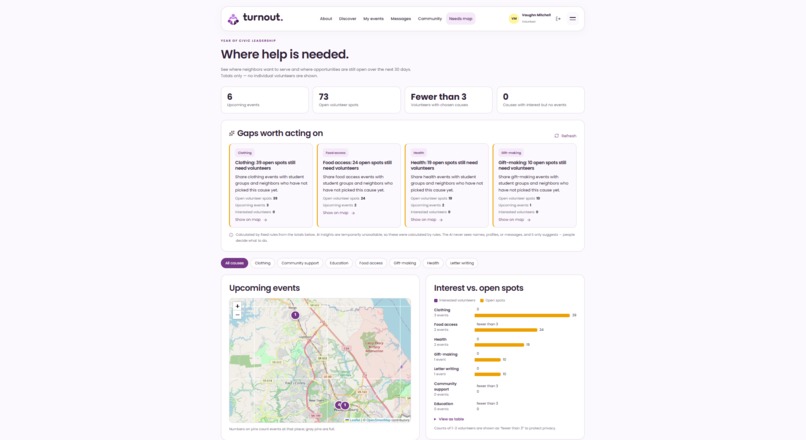Select the All causes filter chip
This screenshot has width=806, height=440.
pyautogui.click(x=234, y=263)
